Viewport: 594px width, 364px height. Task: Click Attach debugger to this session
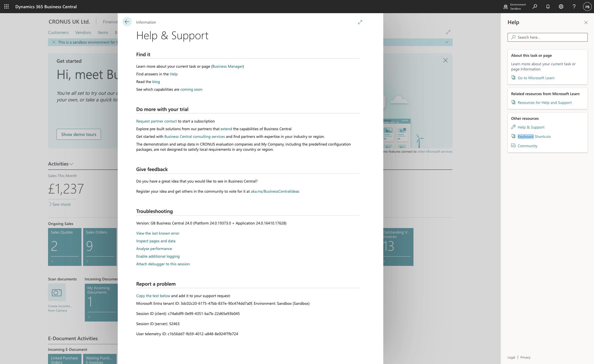[x=163, y=264]
